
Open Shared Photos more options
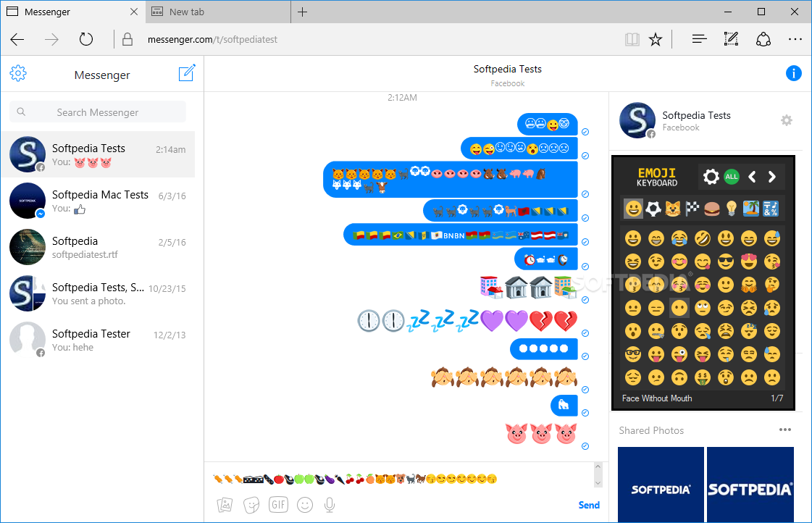click(785, 430)
